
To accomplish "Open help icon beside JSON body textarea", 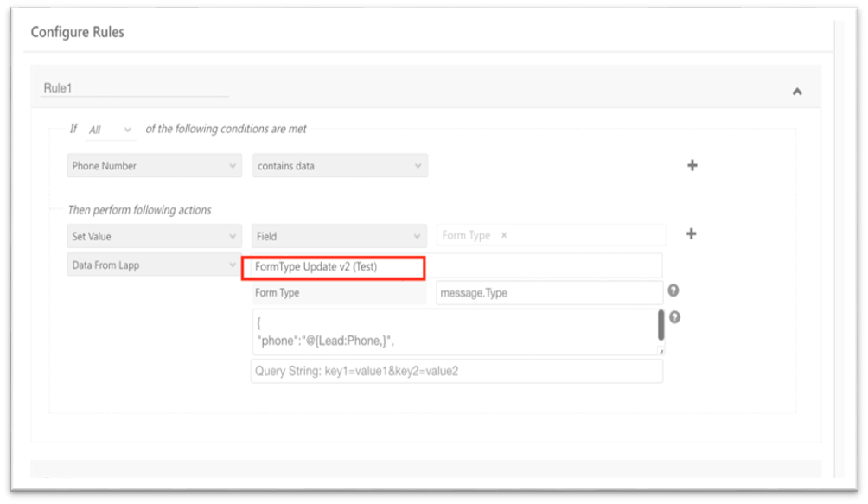I will [674, 317].
